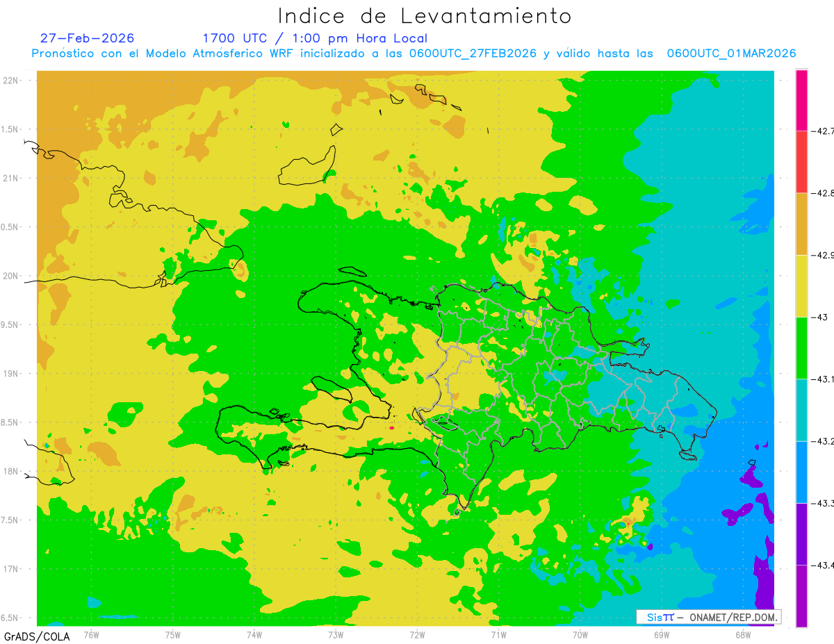Click the colorbar value "-43"
This screenshot has width=834, height=644.
pos(820,317)
